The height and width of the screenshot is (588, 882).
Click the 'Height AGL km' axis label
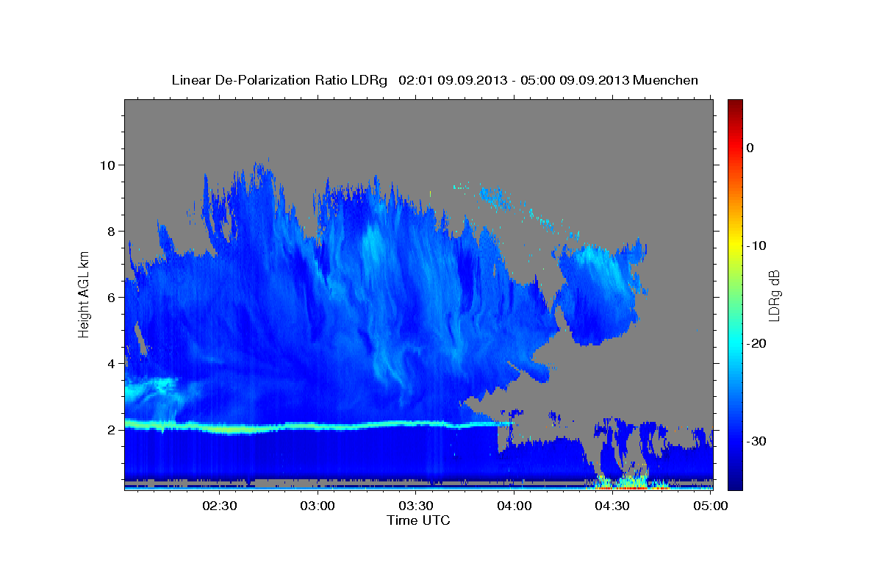[x=85, y=294]
